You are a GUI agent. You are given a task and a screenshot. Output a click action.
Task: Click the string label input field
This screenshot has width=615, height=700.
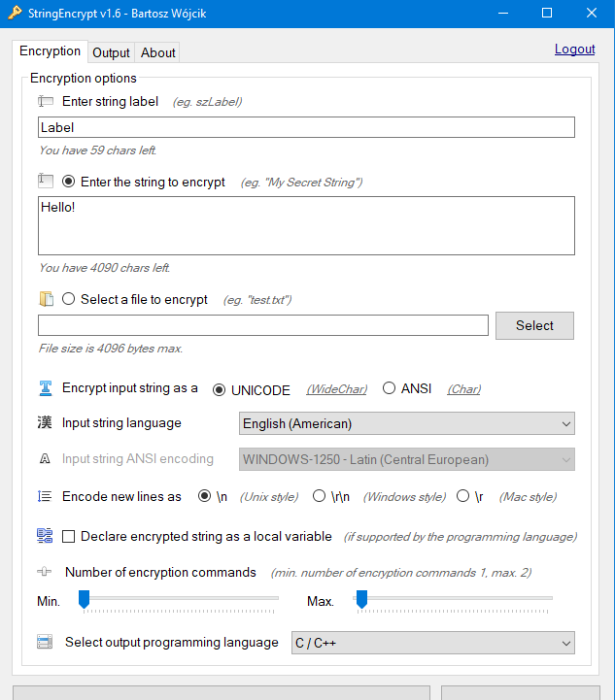click(x=306, y=127)
